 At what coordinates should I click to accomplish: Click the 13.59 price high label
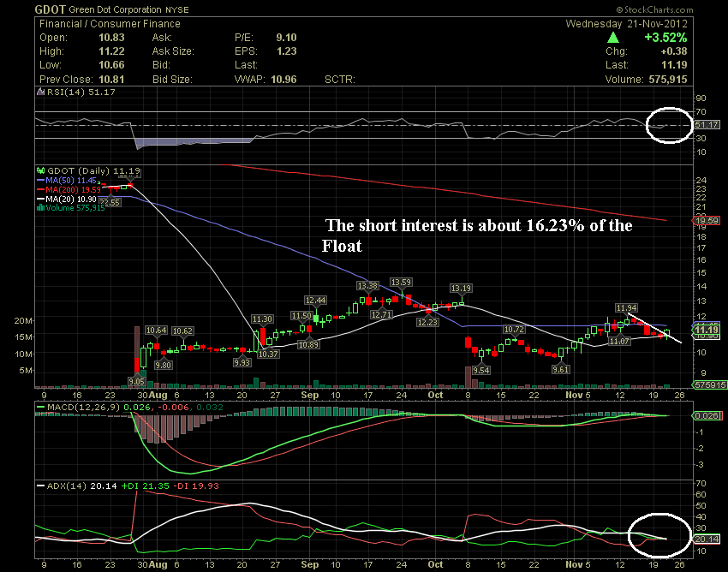[x=401, y=283]
